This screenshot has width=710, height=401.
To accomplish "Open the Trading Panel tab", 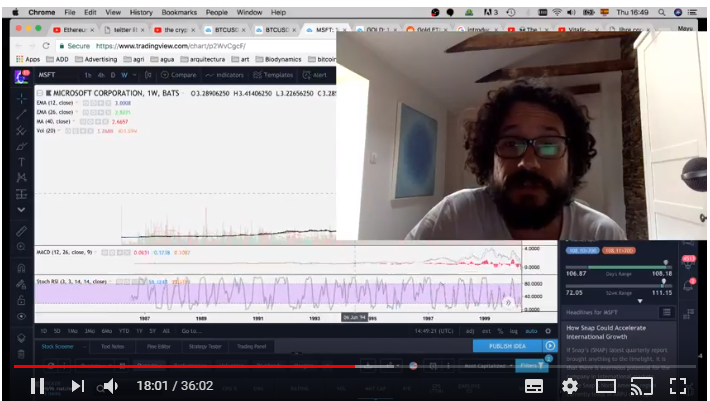I will point(251,346).
